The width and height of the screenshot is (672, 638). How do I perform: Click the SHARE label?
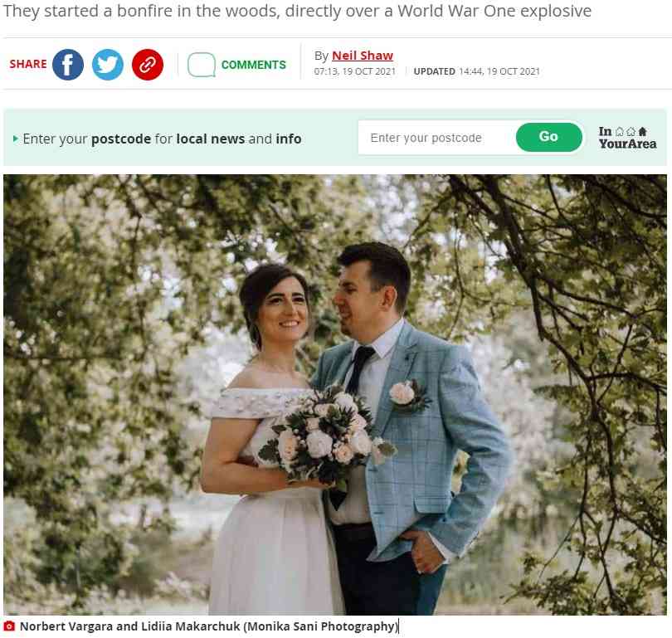(x=28, y=64)
